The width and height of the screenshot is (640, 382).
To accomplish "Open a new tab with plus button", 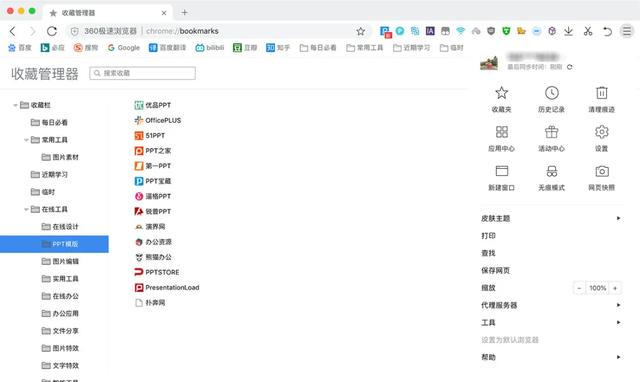I will pyautogui.click(x=184, y=13).
